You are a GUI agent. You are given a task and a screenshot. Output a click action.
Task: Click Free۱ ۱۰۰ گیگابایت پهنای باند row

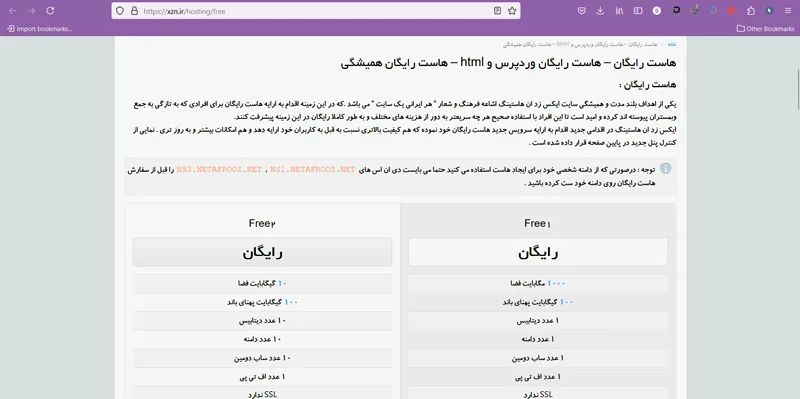point(538,302)
